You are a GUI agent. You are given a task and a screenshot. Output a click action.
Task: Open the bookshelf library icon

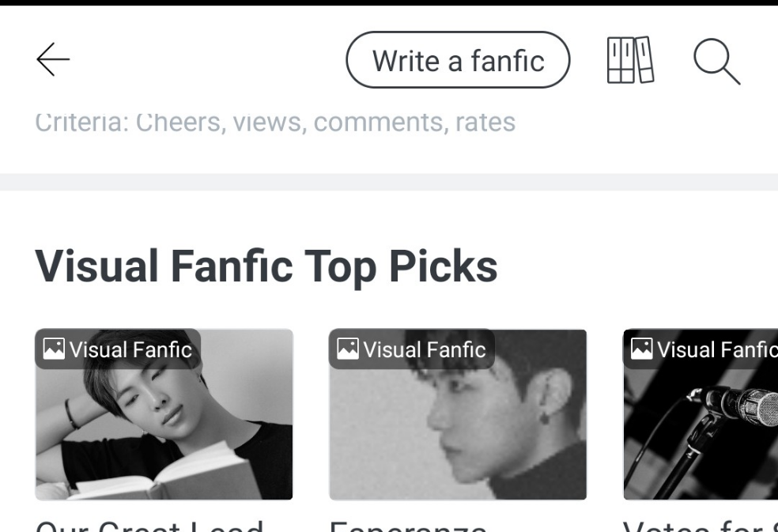tap(630, 60)
